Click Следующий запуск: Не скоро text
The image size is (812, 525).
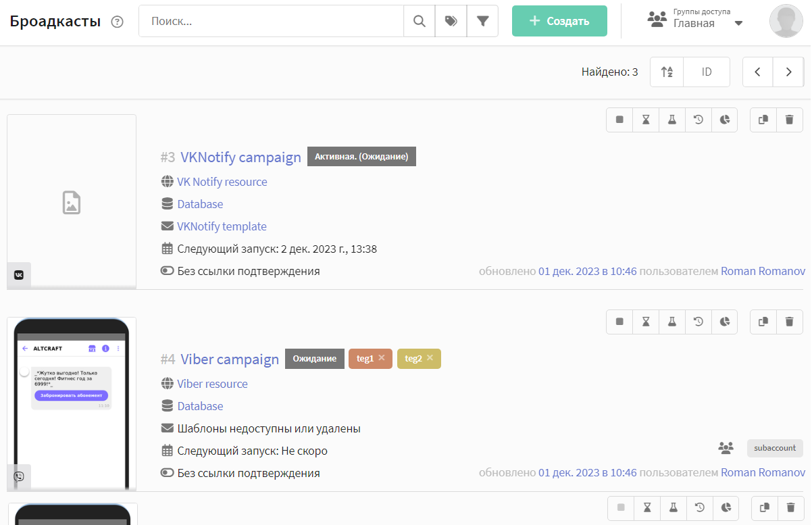pyautogui.click(x=253, y=451)
